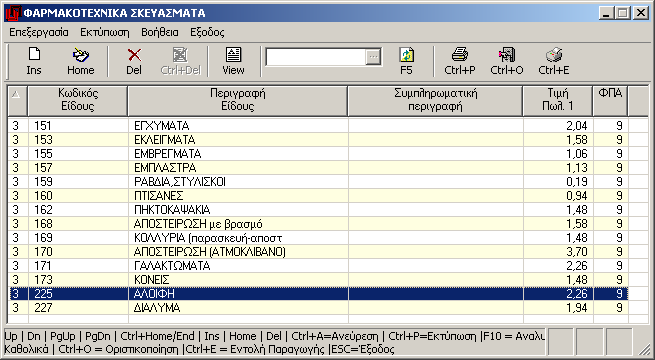Click item code 151
This screenshot has height=360, width=655.
coord(43,125)
